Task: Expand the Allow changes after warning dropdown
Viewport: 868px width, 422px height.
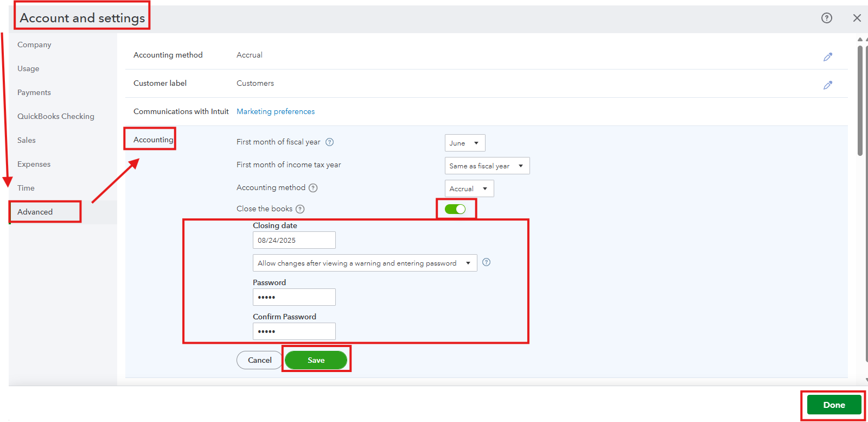Action: coord(364,263)
